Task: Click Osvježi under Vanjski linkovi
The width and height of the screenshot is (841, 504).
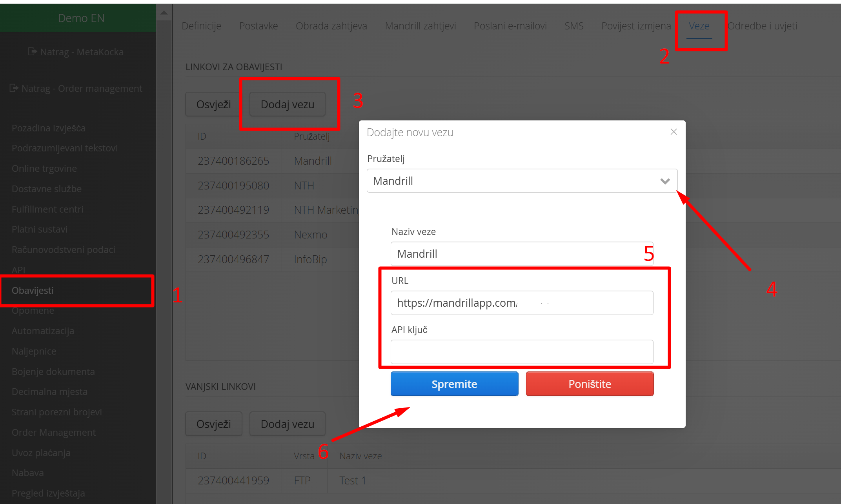Action: point(213,424)
